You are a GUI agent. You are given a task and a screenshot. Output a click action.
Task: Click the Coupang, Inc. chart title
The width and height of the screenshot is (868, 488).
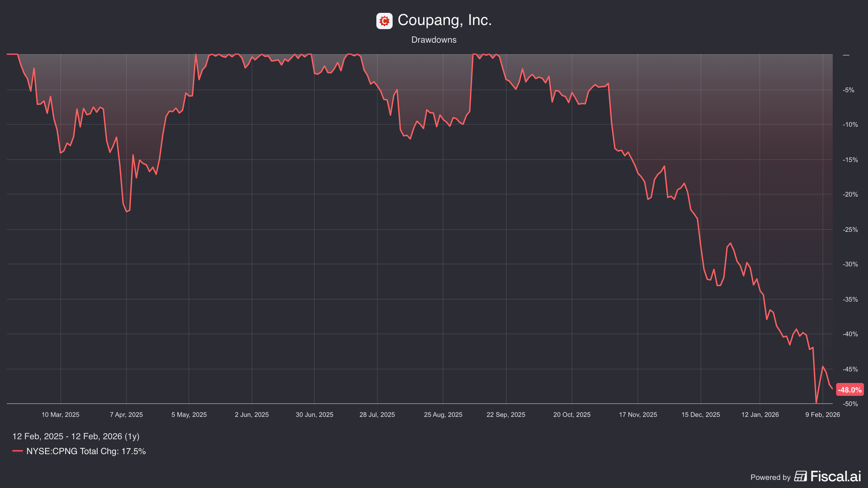444,20
